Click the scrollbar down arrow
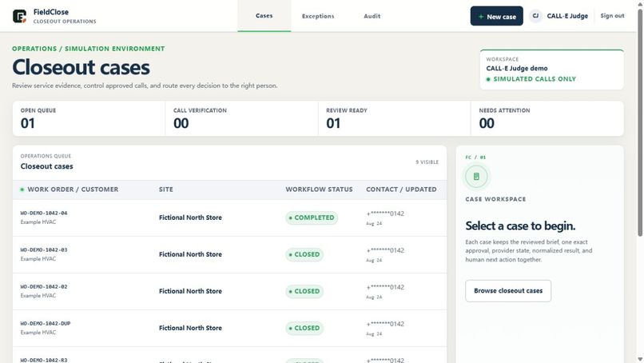Viewport: 644px width, 363px height. (640, 359)
